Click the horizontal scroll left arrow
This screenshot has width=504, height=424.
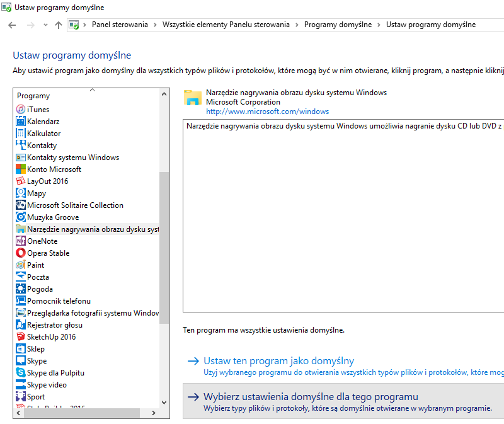[x=18, y=413]
